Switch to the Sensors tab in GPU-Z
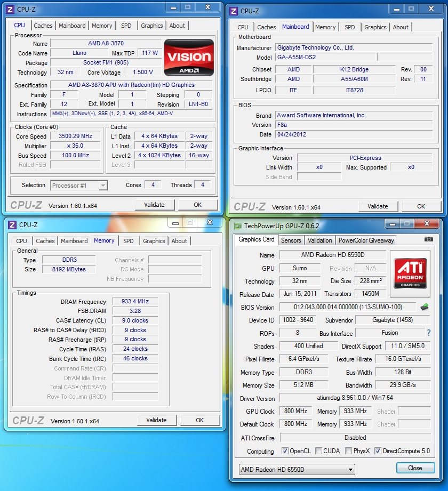 tap(291, 240)
